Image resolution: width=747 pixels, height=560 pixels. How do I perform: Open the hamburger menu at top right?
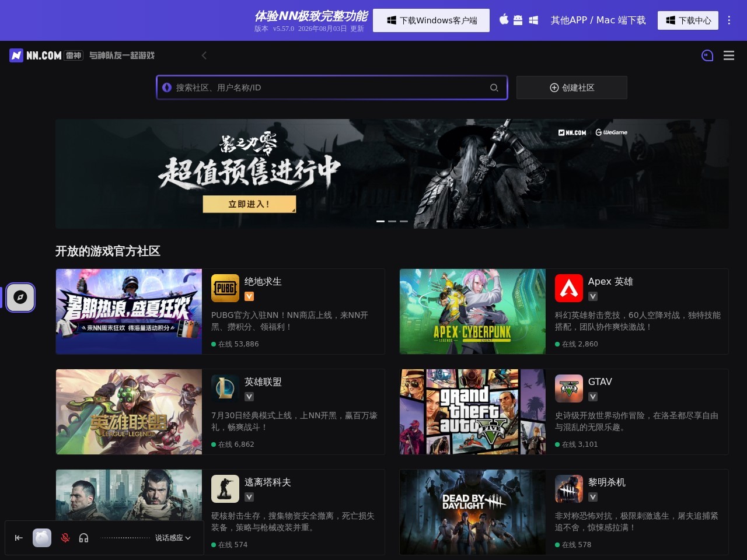729,55
